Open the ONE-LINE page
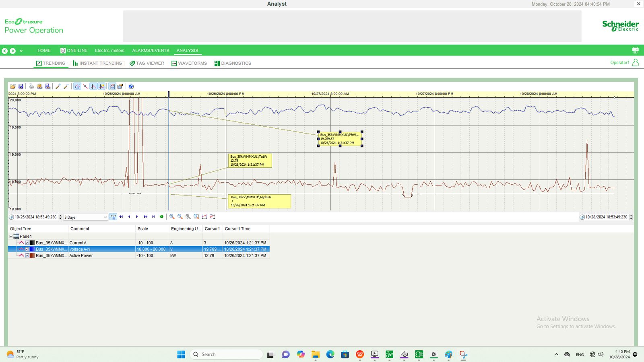The width and height of the screenshot is (644, 362). (74, 50)
